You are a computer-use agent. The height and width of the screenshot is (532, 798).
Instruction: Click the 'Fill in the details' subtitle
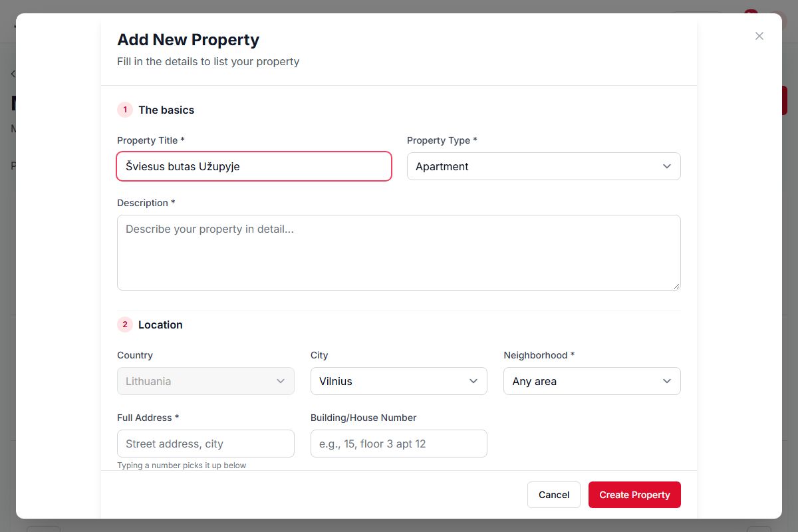(x=208, y=61)
